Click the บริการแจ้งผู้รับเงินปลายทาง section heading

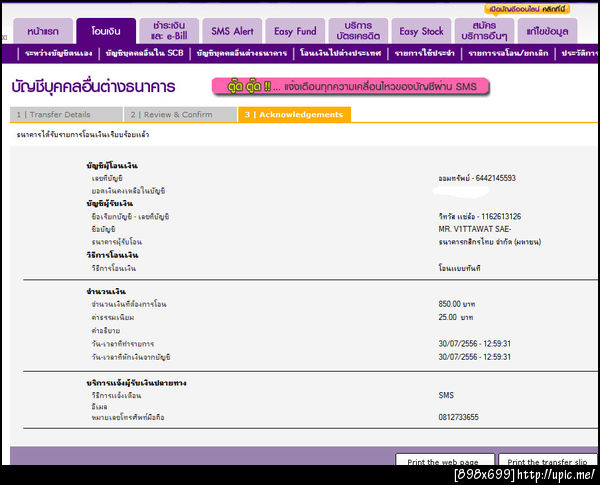click(x=137, y=383)
